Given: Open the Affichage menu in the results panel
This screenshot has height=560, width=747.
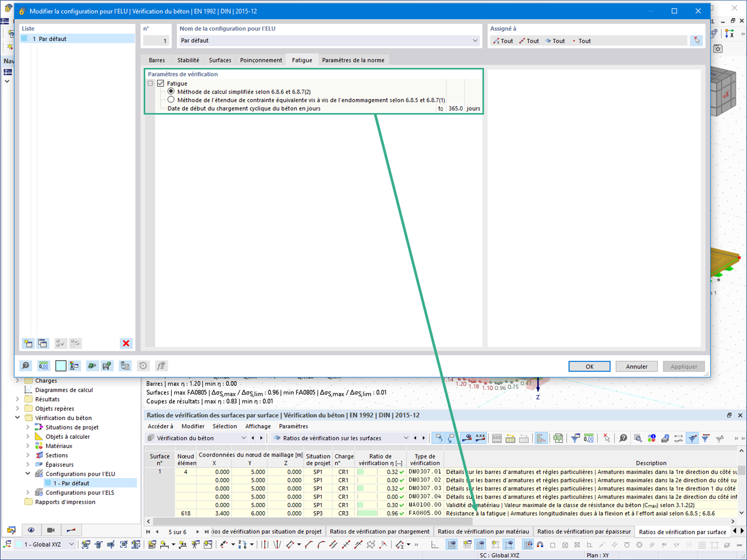Looking at the screenshot, I should (258, 426).
